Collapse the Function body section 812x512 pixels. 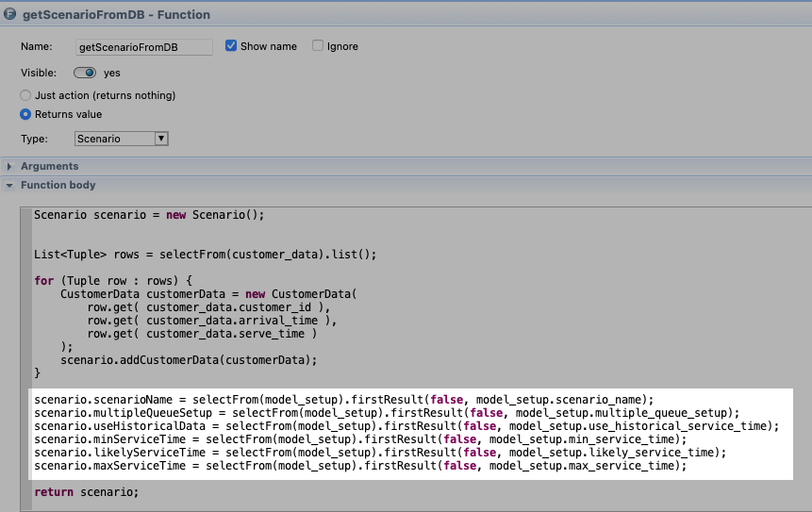pos(8,186)
